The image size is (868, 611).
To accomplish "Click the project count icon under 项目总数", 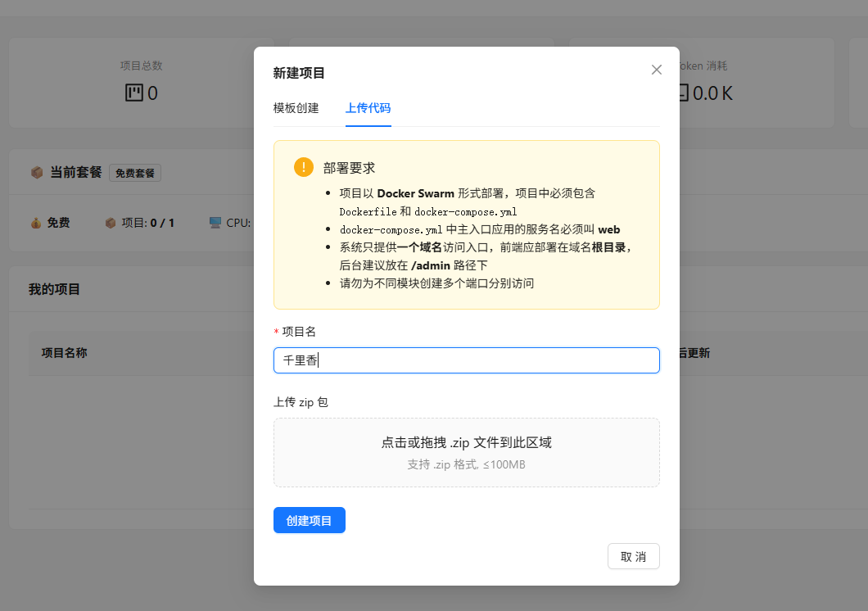I will (x=134, y=93).
